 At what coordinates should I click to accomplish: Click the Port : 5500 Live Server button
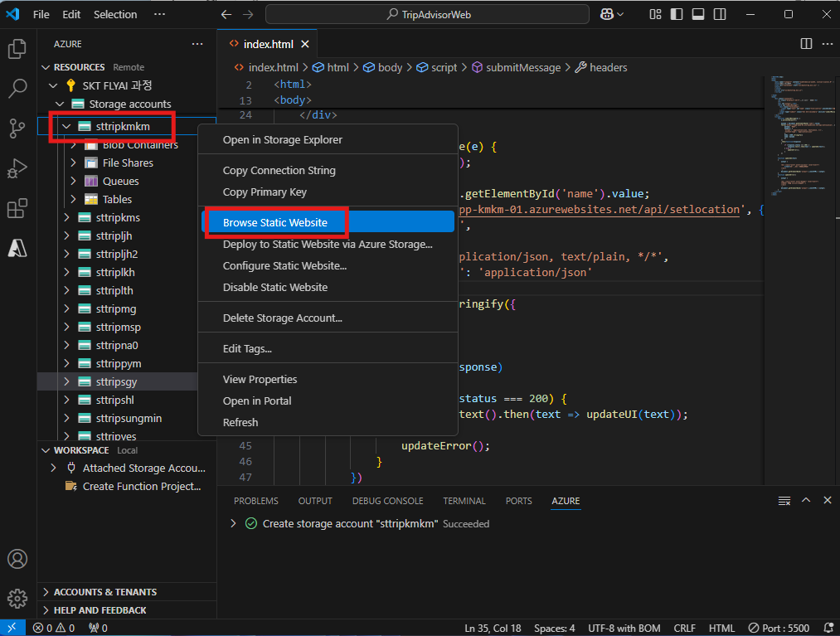click(779, 628)
